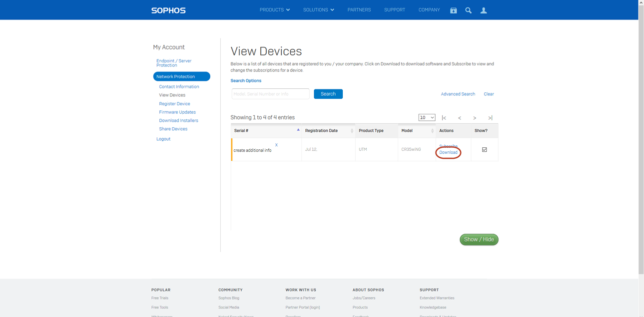Expand the PRODUCTS menu
The image size is (644, 317).
coord(275,10)
